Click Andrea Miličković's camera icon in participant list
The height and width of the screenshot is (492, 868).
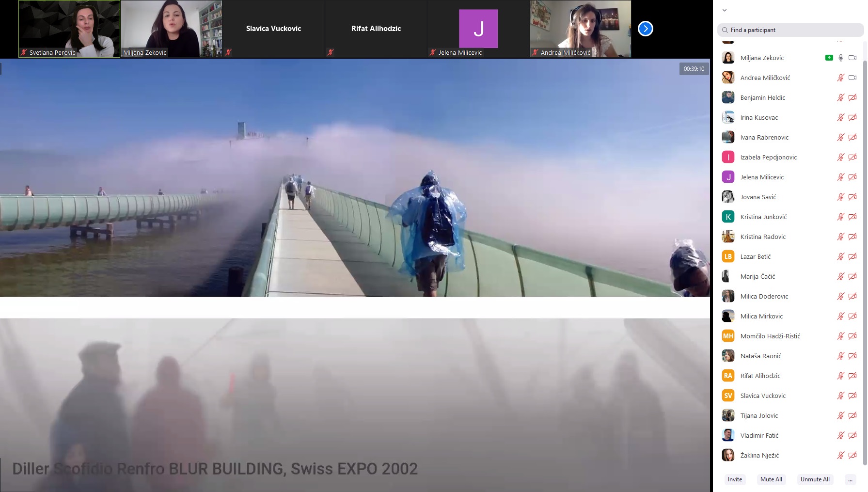click(x=852, y=78)
